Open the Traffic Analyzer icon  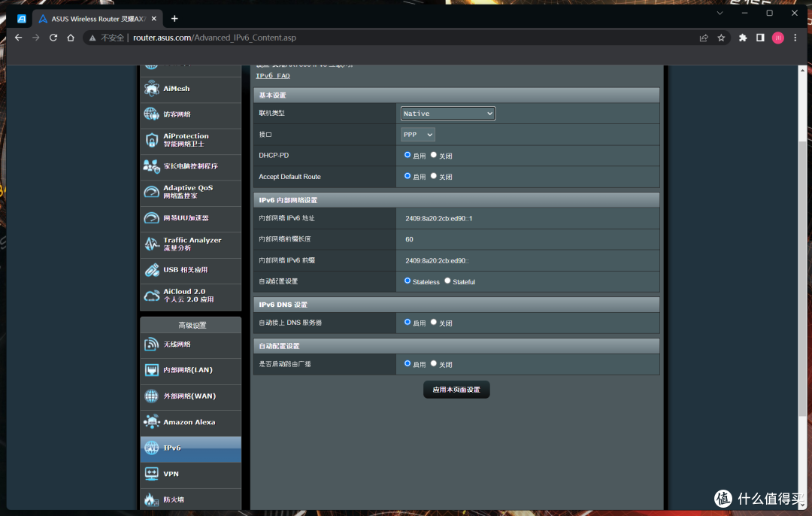coord(151,244)
